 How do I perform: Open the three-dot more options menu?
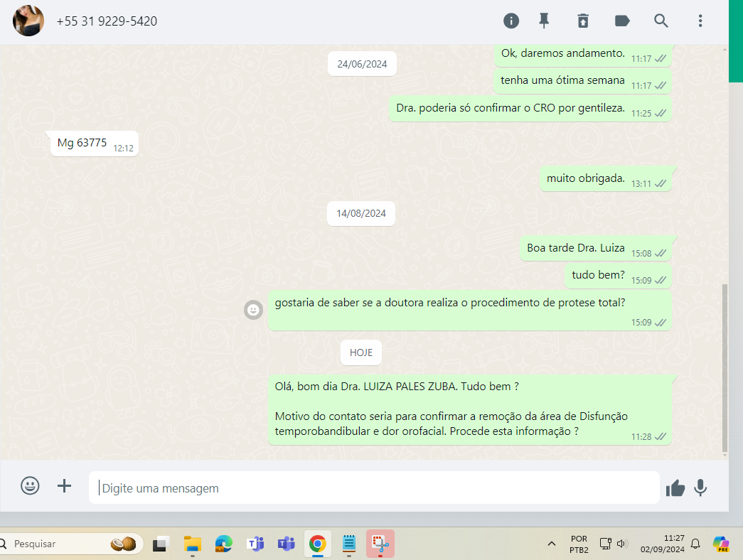(700, 21)
